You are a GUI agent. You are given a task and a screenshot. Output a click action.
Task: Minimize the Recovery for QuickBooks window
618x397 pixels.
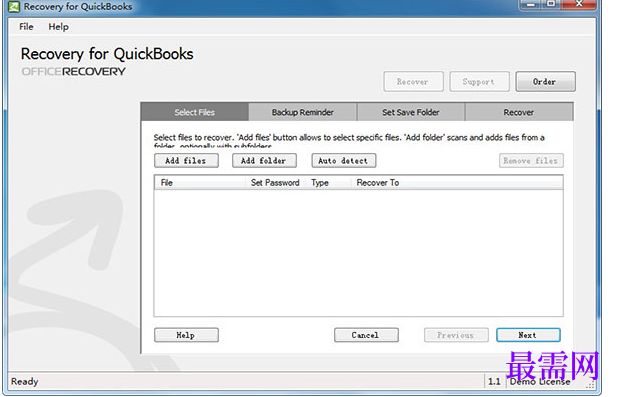[x=531, y=4]
